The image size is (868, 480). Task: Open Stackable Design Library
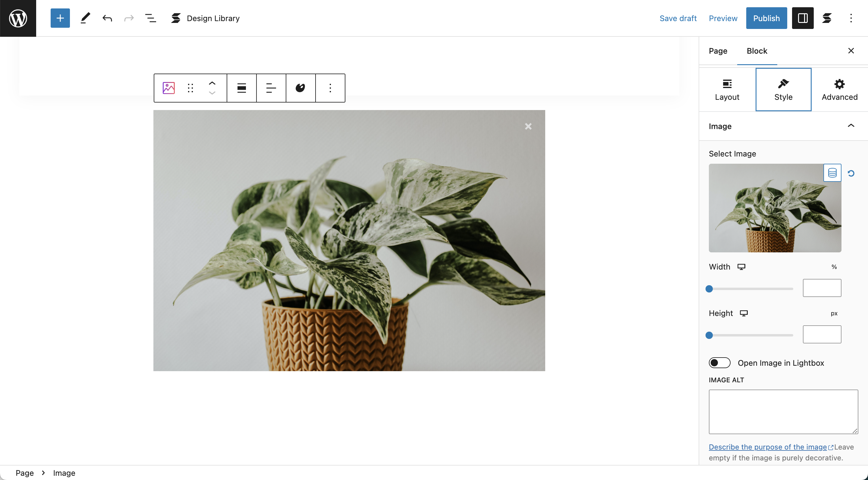[205, 18]
